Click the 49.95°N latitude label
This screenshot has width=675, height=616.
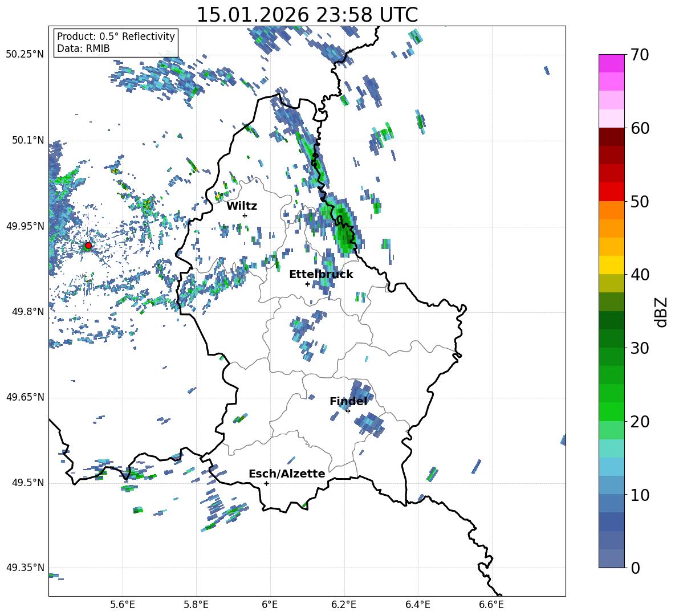pos(25,226)
